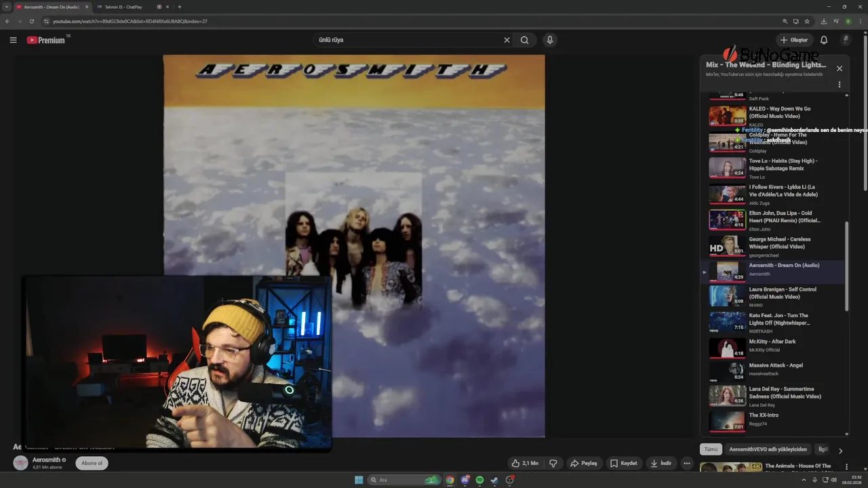Play Laura Branigan - Self Control
Viewport: 868px width, 488px height.
773,297
